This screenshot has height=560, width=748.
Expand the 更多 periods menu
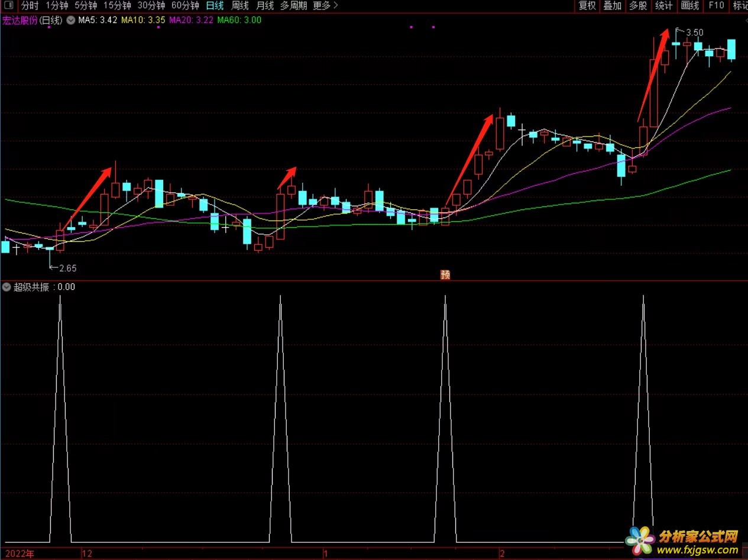[x=326, y=5]
